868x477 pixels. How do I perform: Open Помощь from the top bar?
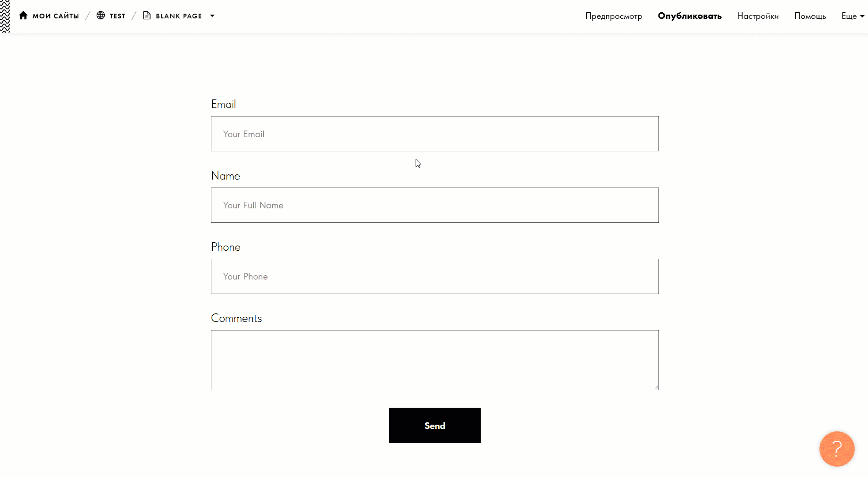click(x=810, y=16)
